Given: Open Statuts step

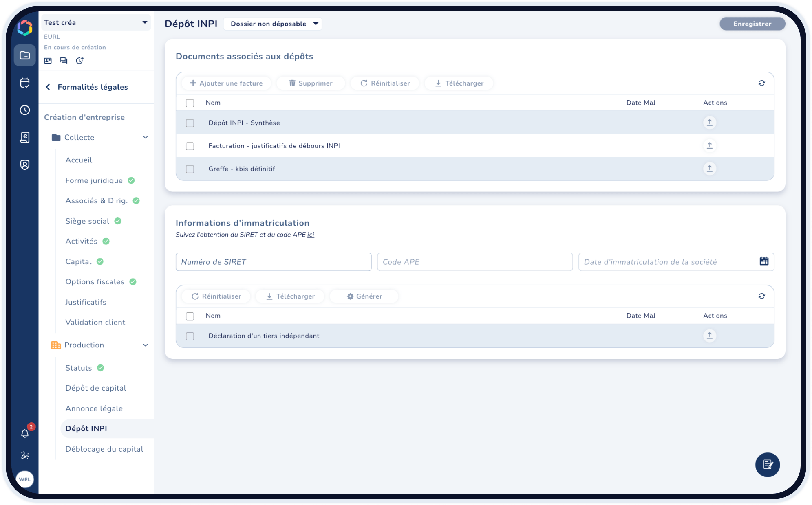Looking at the screenshot, I should pos(78,368).
